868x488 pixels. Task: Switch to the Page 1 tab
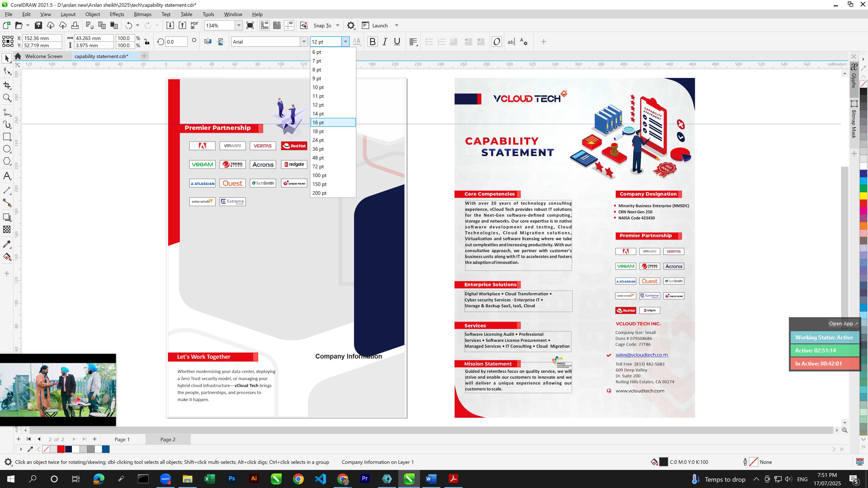click(122, 439)
